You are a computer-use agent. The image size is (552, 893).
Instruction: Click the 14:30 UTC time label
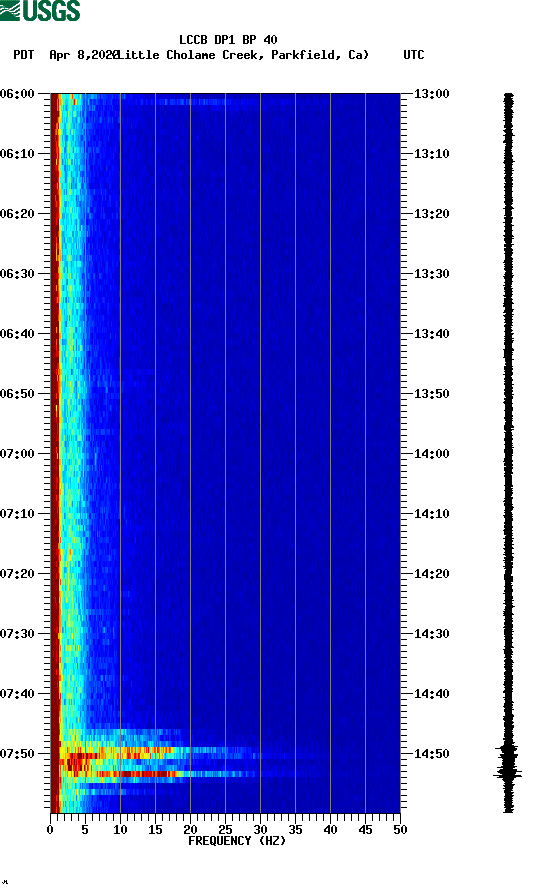pyautogui.click(x=431, y=634)
